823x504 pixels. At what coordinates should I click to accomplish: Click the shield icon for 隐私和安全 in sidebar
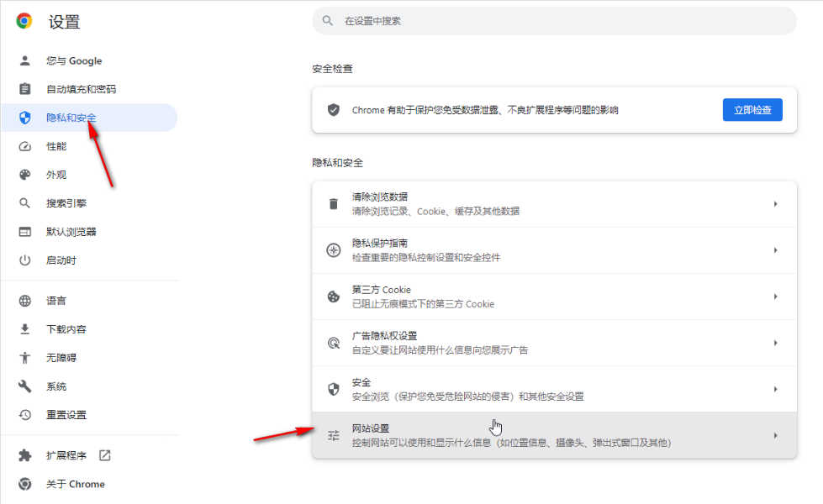(x=24, y=118)
